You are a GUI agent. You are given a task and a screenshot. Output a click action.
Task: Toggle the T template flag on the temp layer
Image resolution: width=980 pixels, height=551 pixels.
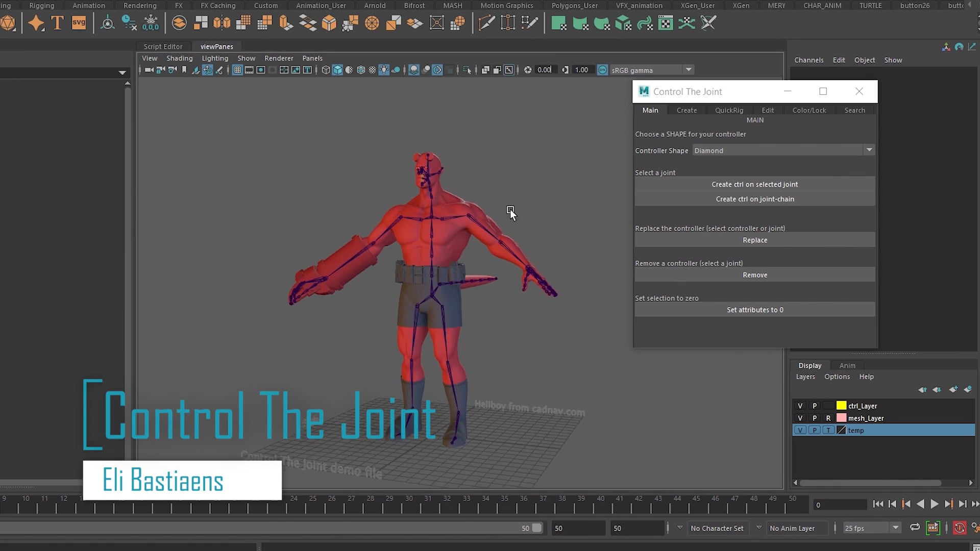click(x=828, y=430)
